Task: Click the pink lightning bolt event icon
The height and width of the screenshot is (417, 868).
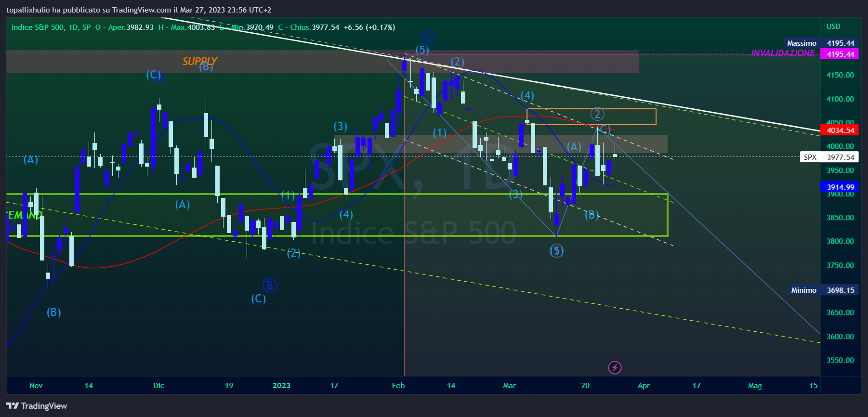Action: tap(615, 368)
